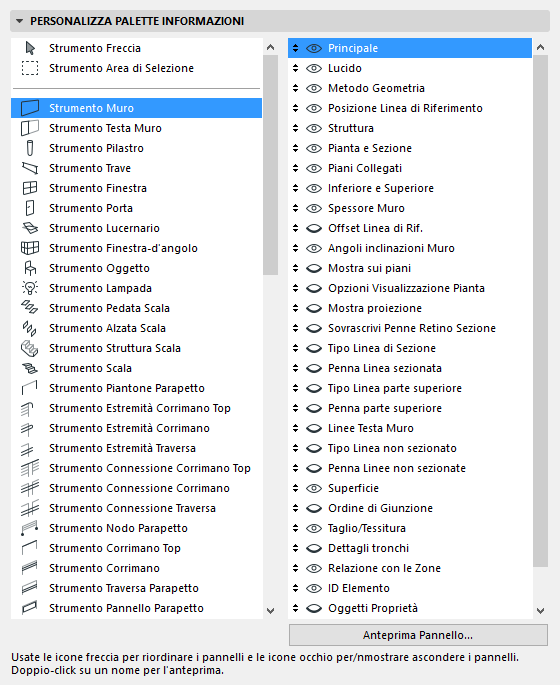Select the Pianta e Sezione panel row

pos(410,148)
